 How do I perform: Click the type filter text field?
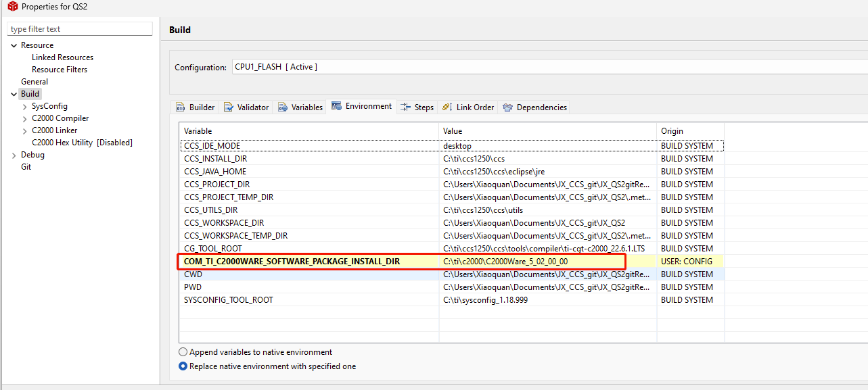pyautogui.click(x=79, y=28)
